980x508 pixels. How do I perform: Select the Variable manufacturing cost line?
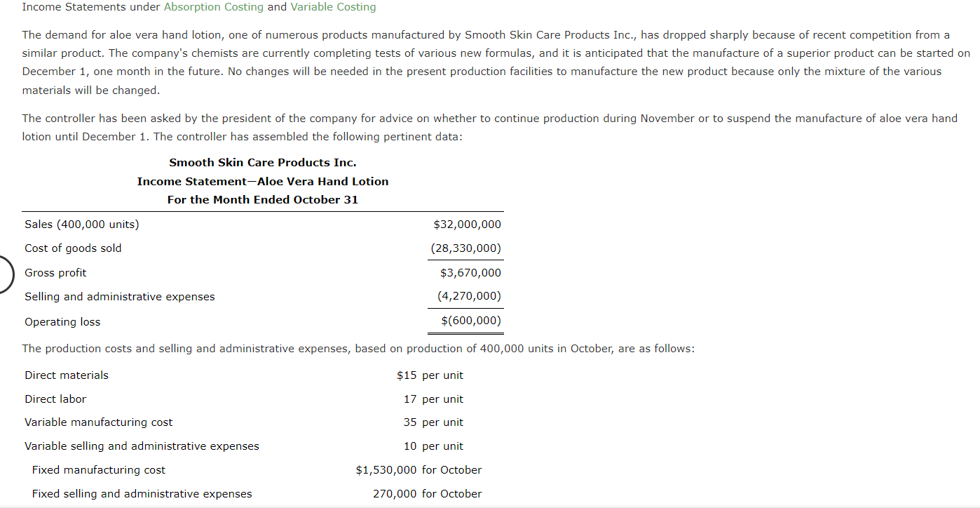tap(98, 422)
